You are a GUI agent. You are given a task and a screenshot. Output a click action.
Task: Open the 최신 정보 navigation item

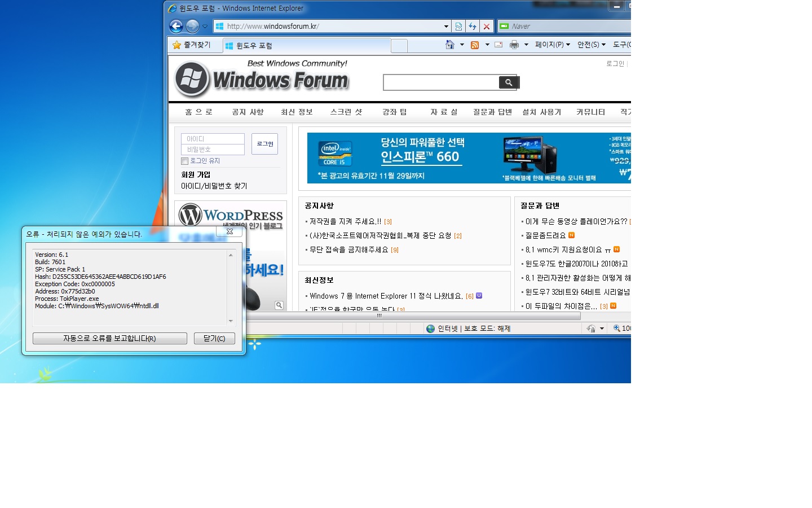pos(297,112)
